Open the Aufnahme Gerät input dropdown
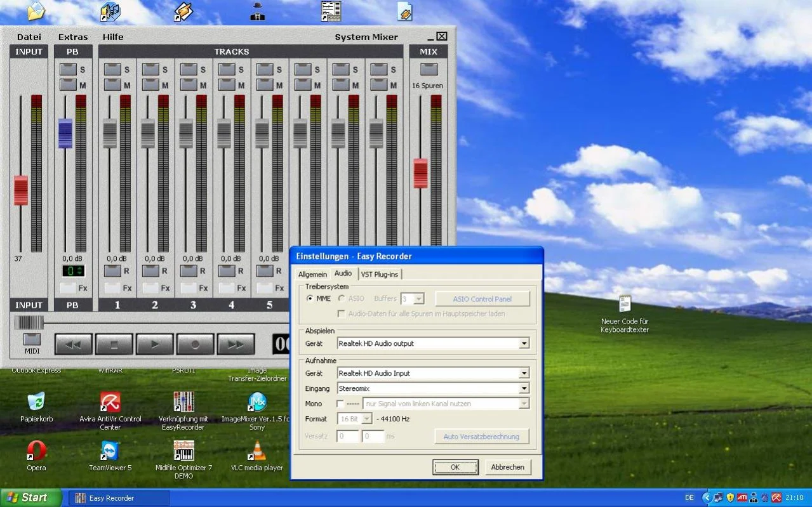This screenshot has width=812, height=507. click(524, 373)
